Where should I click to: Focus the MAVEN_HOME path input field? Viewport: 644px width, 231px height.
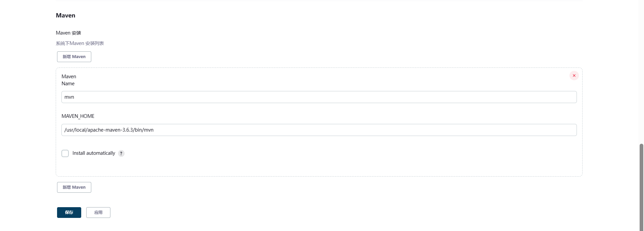click(319, 130)
